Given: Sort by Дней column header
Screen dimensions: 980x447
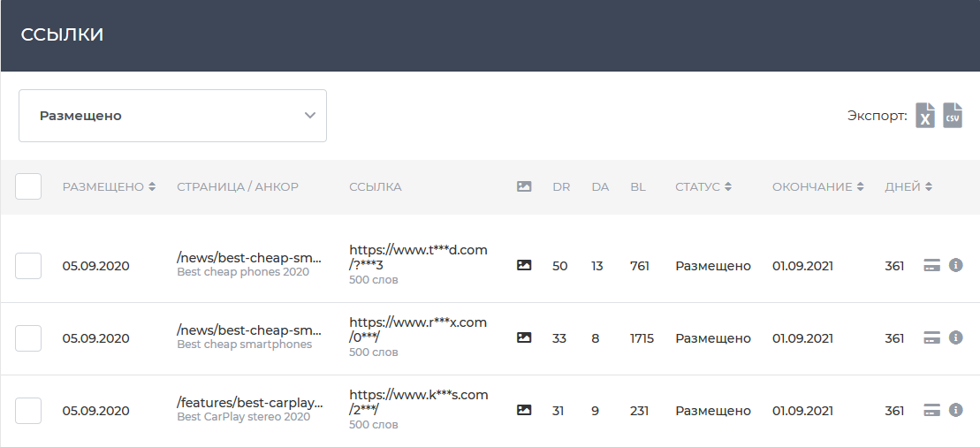Looking at the screenshot, I should (908, 186).
